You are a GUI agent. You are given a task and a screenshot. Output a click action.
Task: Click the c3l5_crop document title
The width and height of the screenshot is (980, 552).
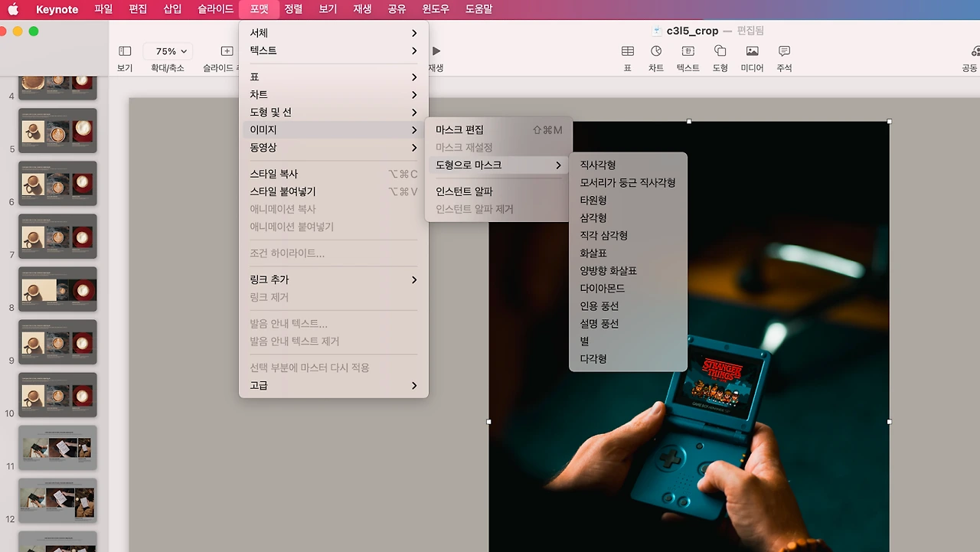(x=692, y=31)
